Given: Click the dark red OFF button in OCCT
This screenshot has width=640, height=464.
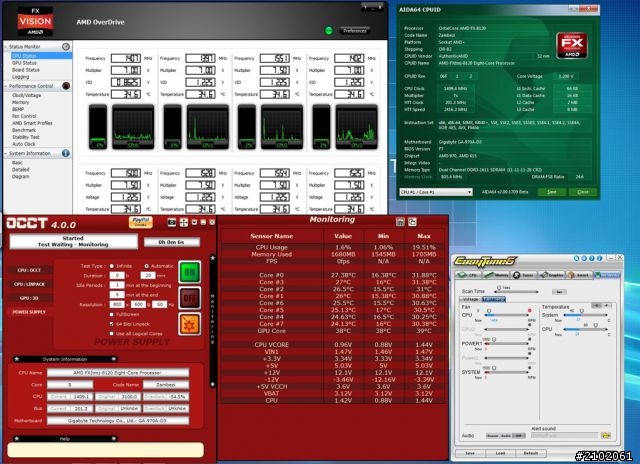Looking at the screenshot, I should [190, 298].
